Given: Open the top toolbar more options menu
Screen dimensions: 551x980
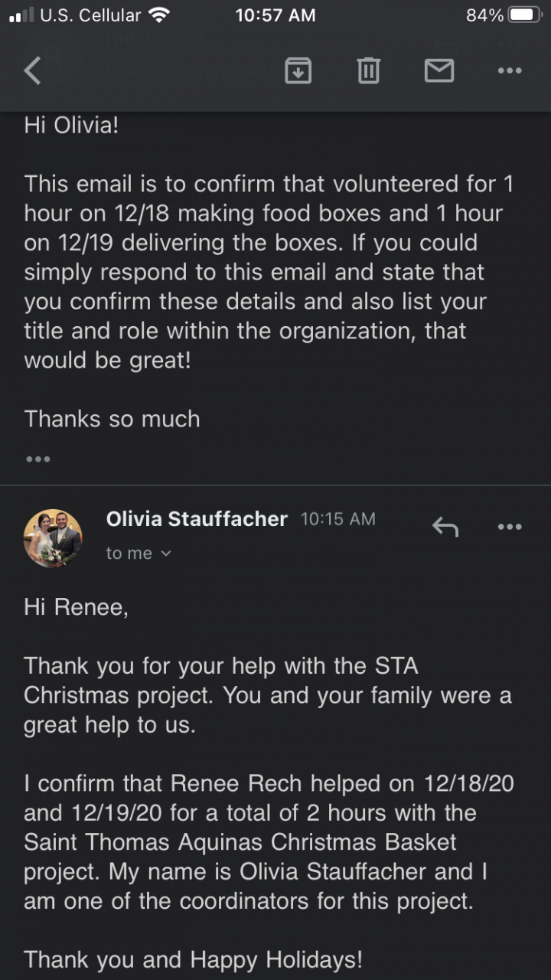Looking at the screenshot, I should pos(509,70).
